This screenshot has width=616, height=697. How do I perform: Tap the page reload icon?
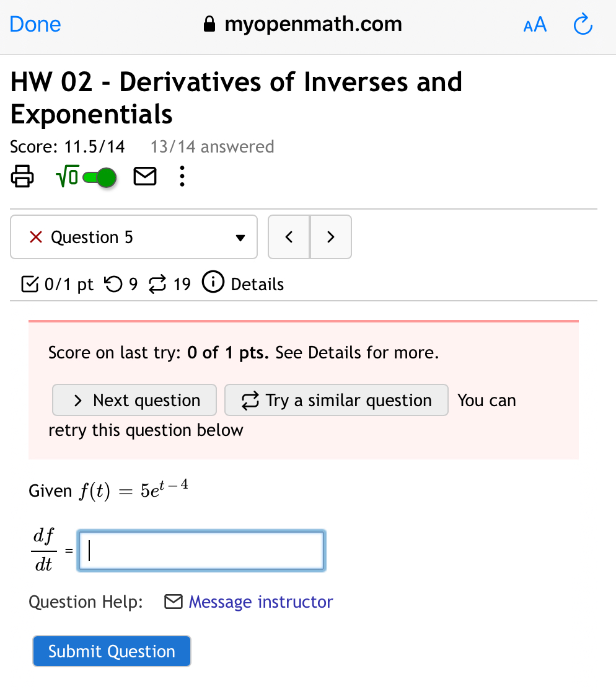pos(583,24)
